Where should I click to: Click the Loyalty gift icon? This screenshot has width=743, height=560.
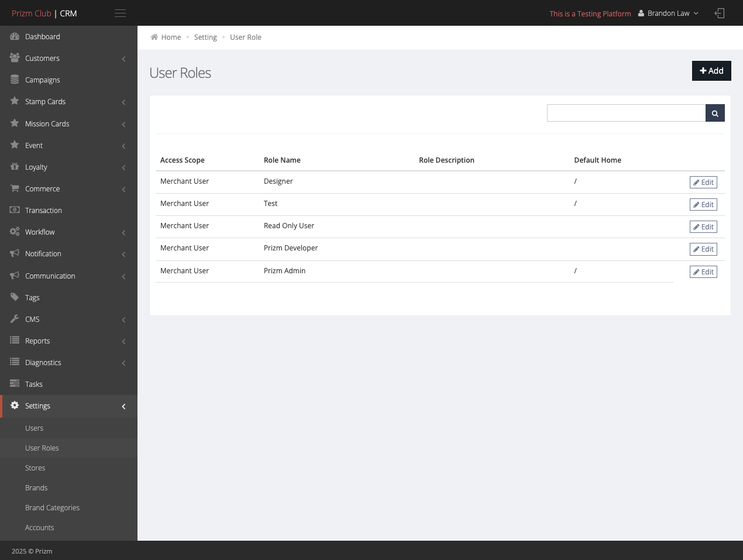[x=15, y=167]
